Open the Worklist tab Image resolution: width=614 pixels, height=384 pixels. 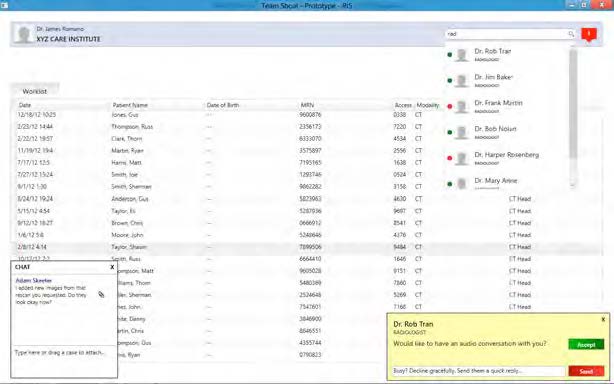click(35, 91)
